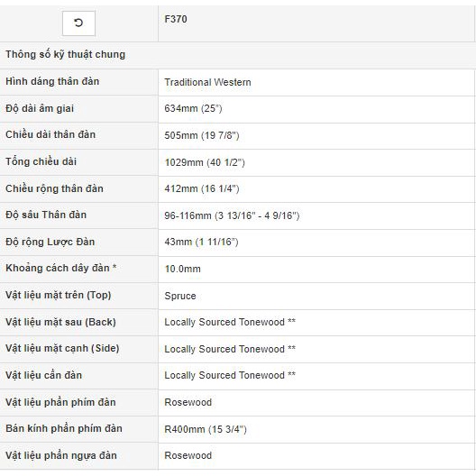Select the Traditional Western value cell
The height and width of the screenshot is (476, 476).
207,82
